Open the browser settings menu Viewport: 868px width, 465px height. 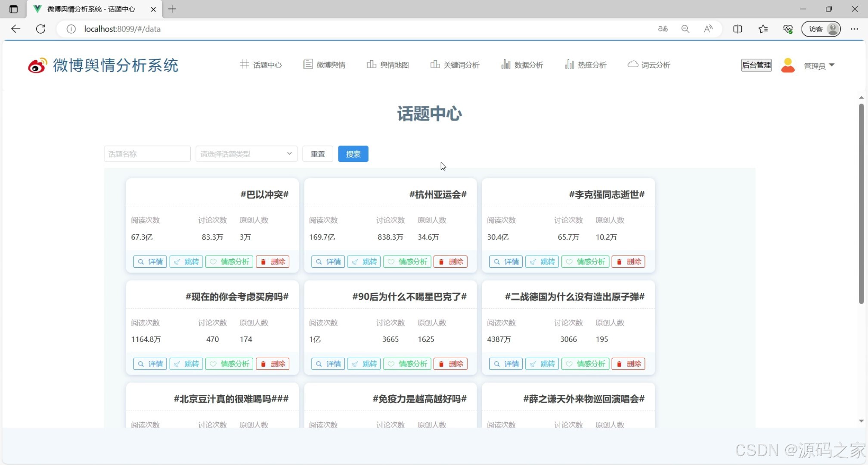pyautogui.click(x=856, y=29)
